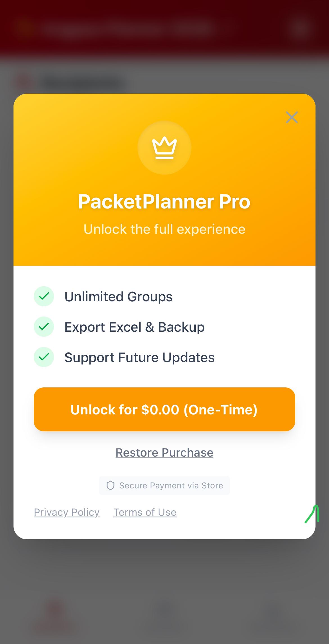Select the Support Future Updates feature text

pos(139,357)
